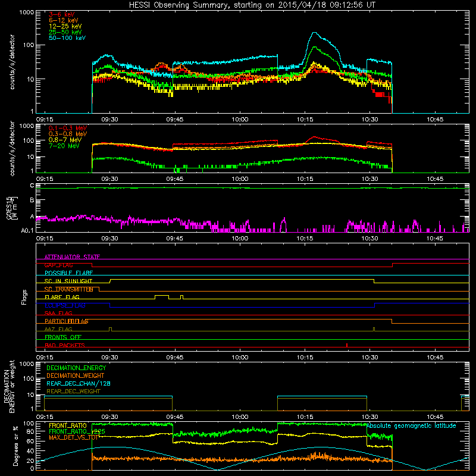Select the FRONTS_OFF flag label
This screenshot has width=476, height=476.
tap(63, 337)
